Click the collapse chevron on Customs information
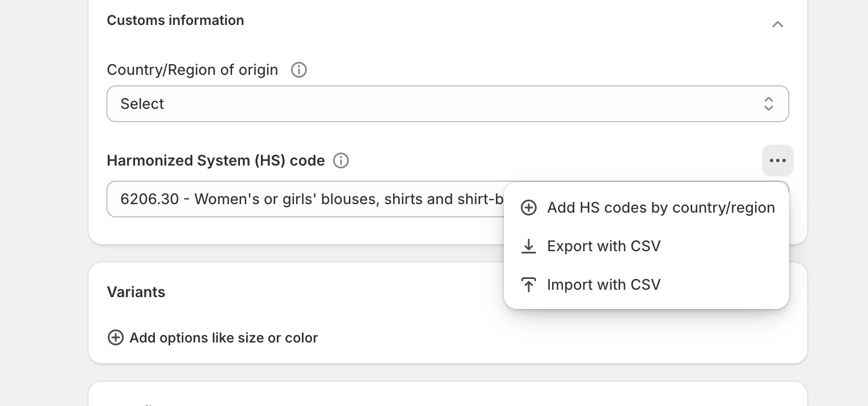Image resolution: width=868 pixels, height=406 pixels. [777, 24]
